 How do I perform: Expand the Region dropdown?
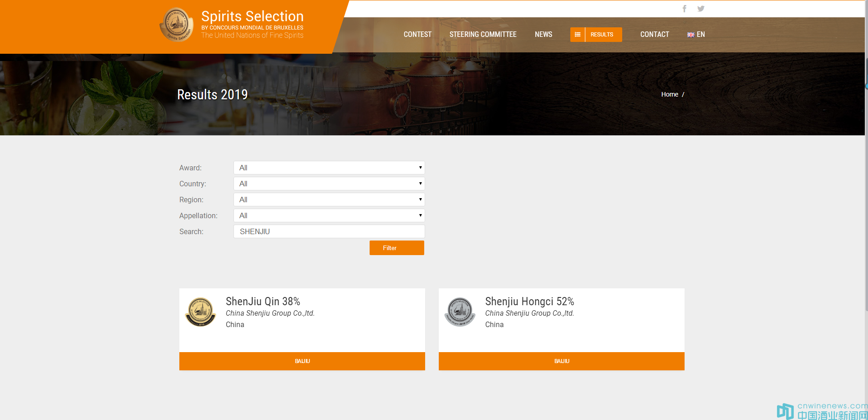[329, 200]
